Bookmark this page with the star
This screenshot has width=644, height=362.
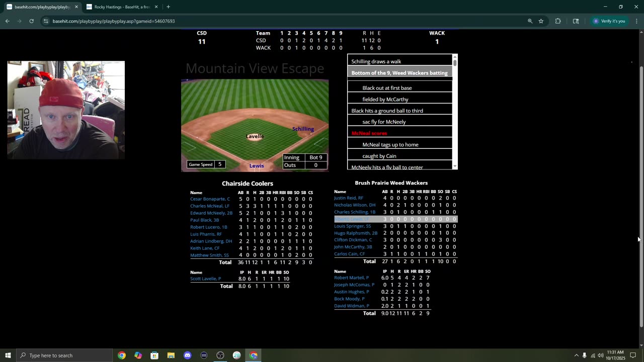[541, 21]
